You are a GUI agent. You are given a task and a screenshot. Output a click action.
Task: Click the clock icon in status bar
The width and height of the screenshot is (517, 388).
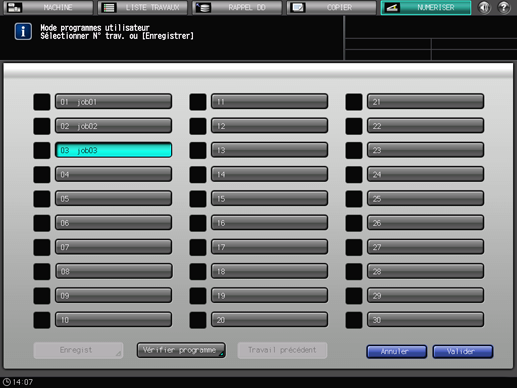(x=7, y=382)
